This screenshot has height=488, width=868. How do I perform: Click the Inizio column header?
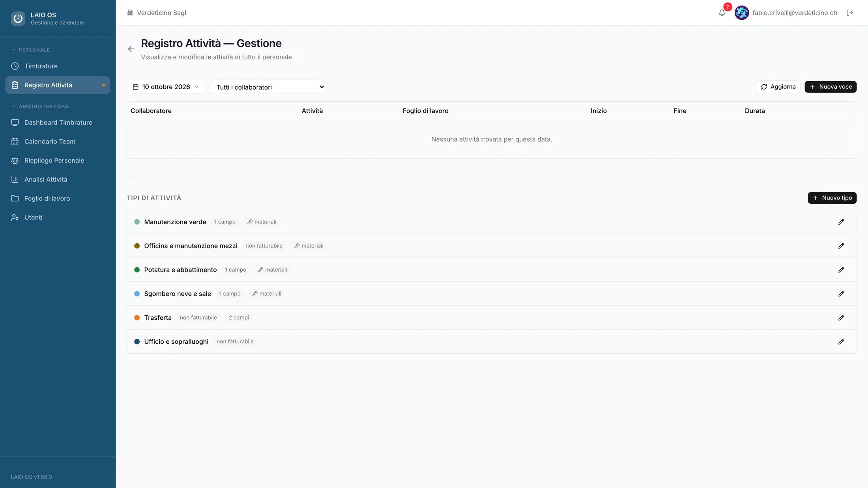599,111
